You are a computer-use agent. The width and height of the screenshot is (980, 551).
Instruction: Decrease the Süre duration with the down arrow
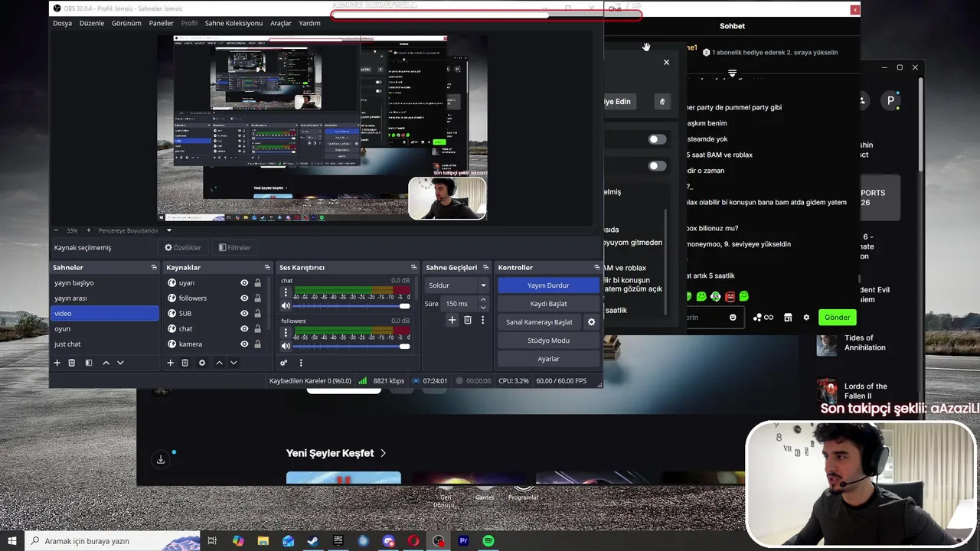click(483, 308)
